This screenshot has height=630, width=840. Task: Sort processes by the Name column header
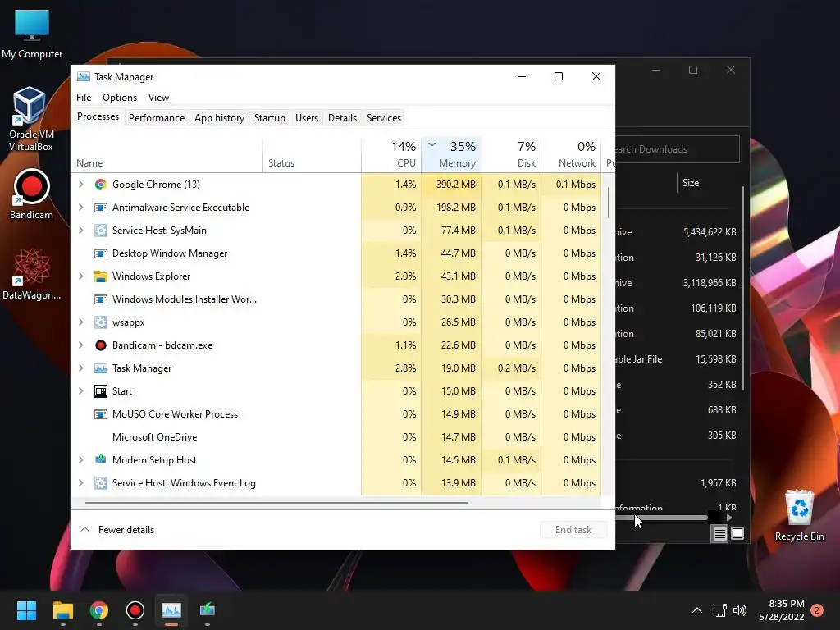[167, 154]
